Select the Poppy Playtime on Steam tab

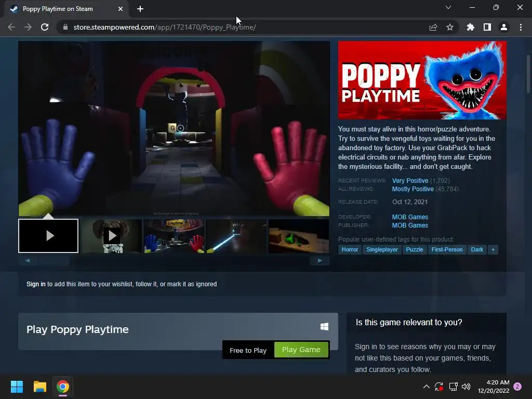tap(66, 9)
